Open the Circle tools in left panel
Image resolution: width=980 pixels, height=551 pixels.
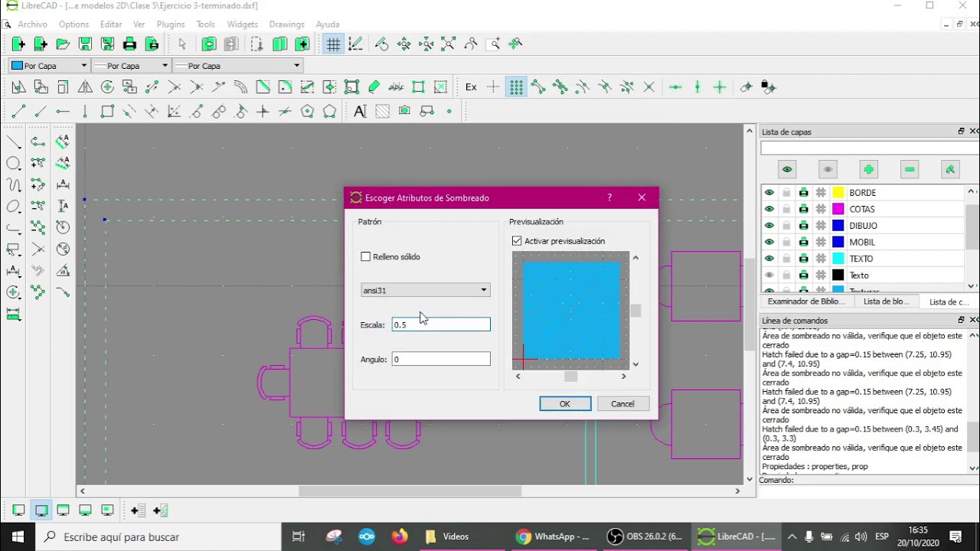(14, 163)
